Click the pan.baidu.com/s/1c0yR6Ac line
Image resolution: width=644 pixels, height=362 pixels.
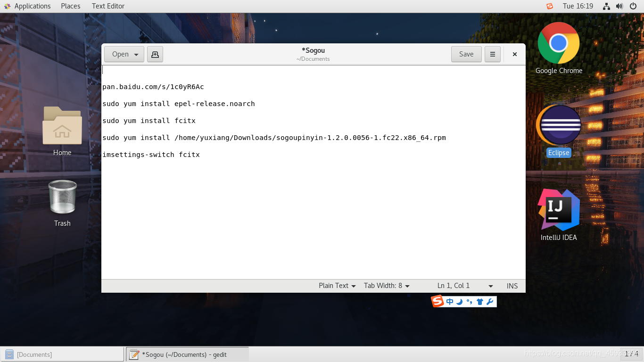click(153, 87)
